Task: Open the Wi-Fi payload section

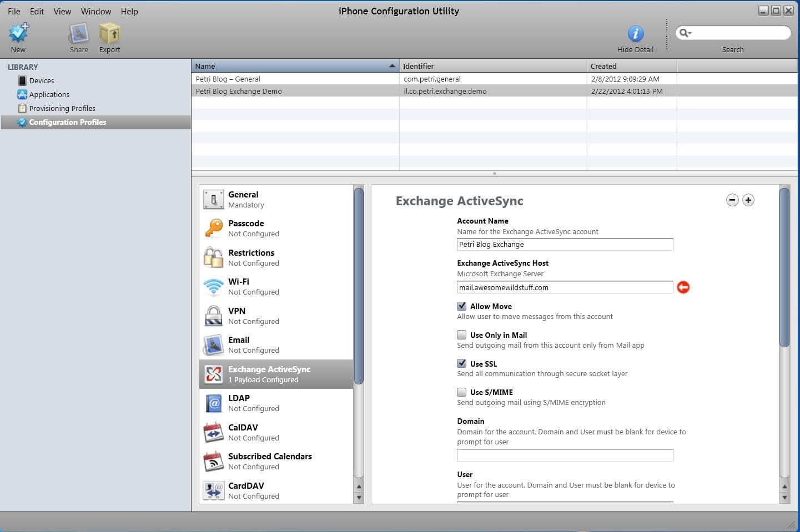Action: coord(276,286)
